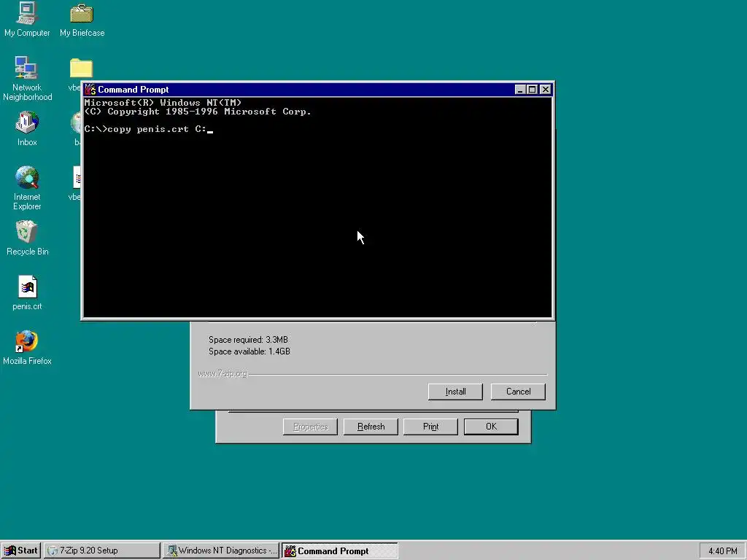Click the Command Prompt title bar

318,90
